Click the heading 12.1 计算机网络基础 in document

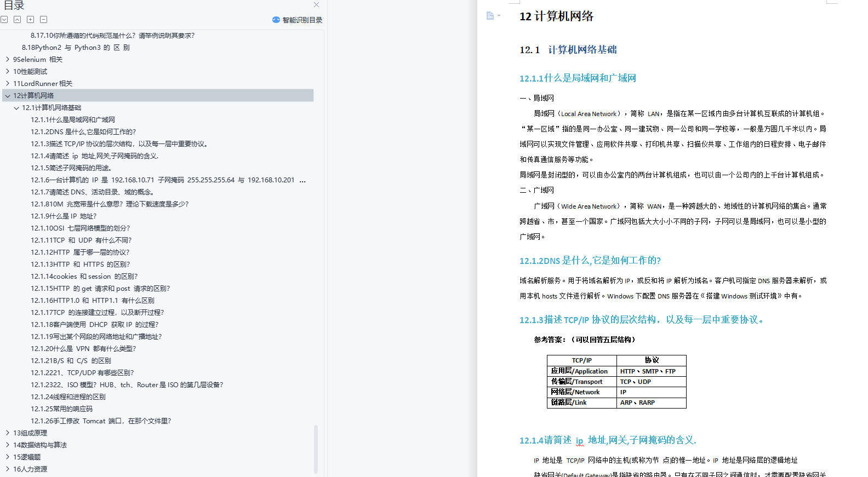[x=568, y=50]
